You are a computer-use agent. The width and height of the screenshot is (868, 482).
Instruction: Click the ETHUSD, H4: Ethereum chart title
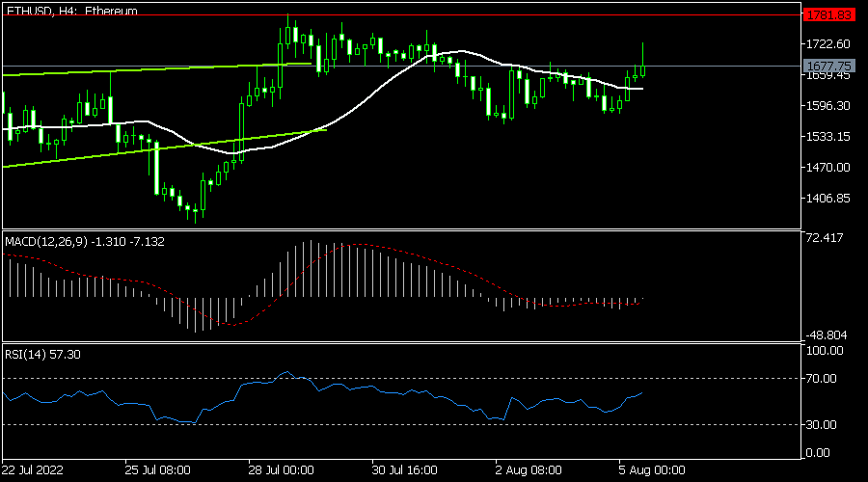(72, 11)
